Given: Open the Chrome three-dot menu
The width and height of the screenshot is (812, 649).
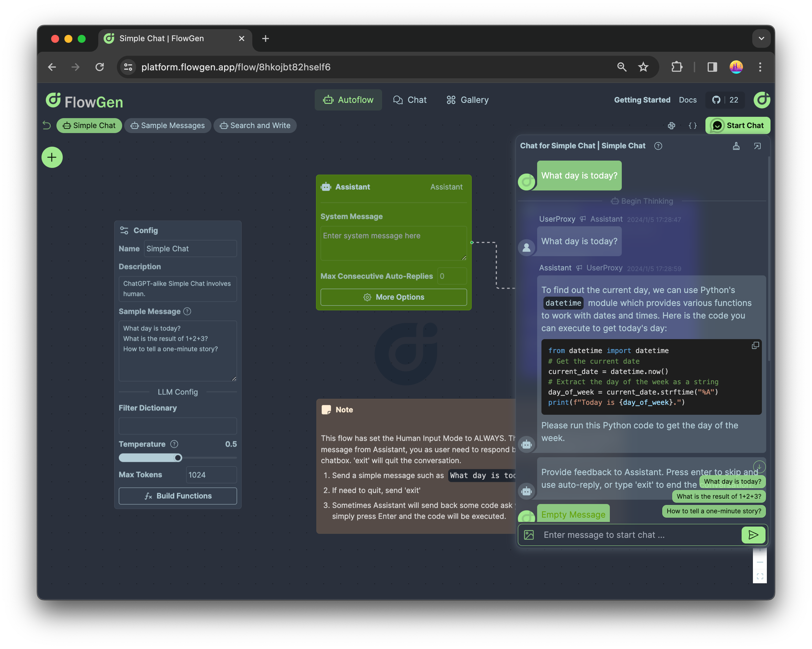Looking at the screenshot, I should (760, 67).
